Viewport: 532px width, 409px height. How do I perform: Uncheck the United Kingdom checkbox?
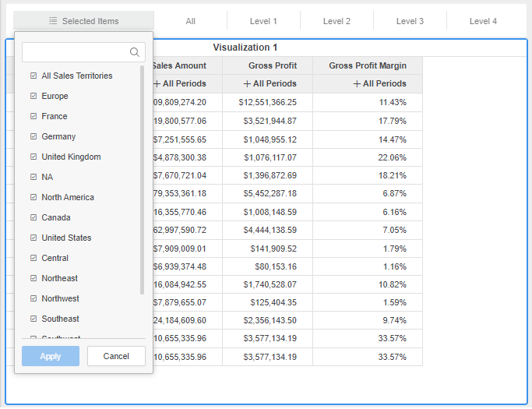coord(33,157)
